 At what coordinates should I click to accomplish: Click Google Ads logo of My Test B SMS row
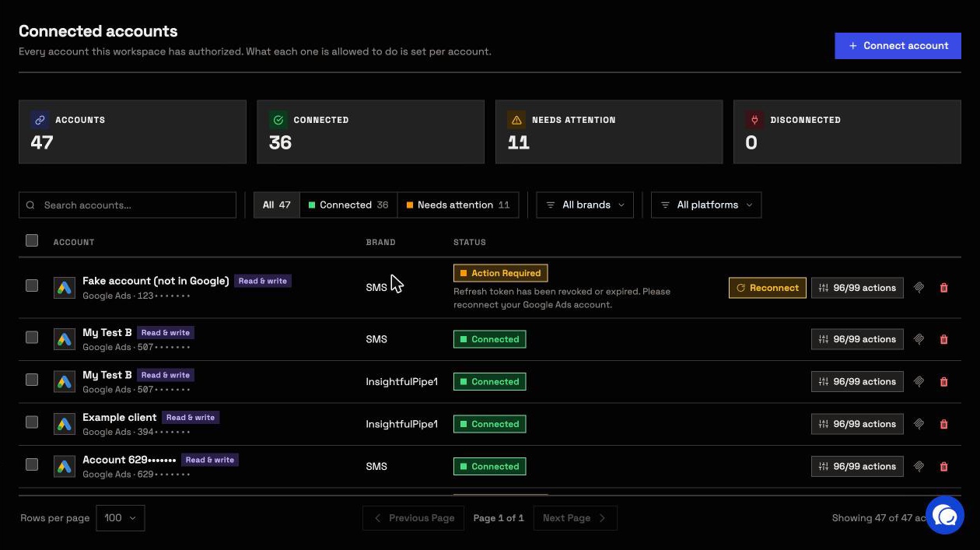(x=65, y=339)
